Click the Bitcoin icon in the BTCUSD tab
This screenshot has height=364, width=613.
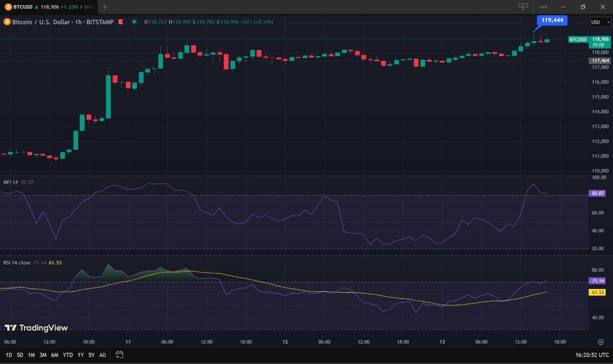[x=8, y=7]
